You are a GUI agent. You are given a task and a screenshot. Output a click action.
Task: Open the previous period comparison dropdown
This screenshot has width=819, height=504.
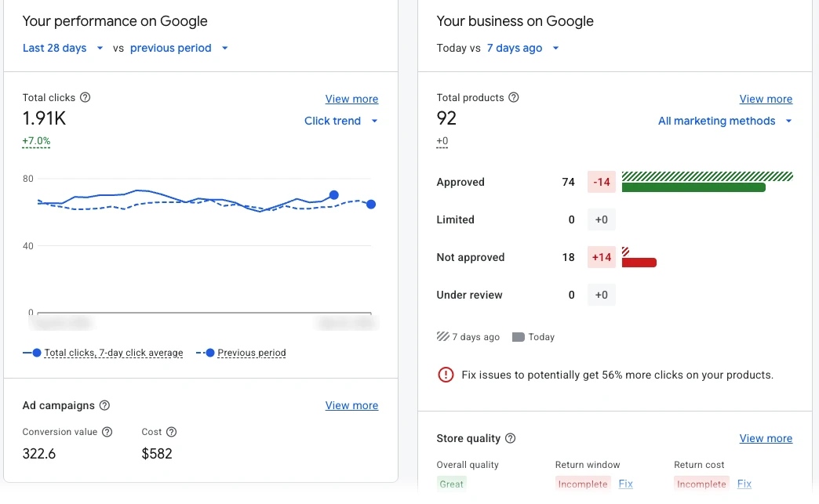click(x=179, y=48)
